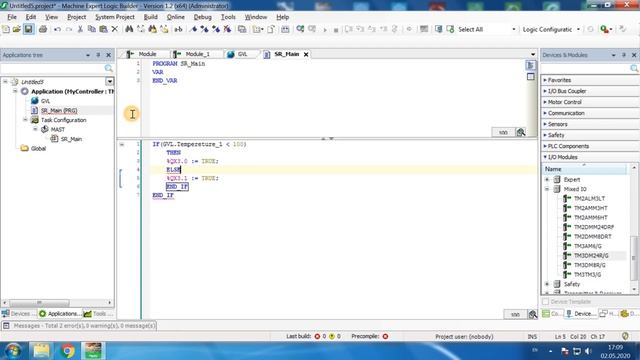Click the 100 zoom button in the code editor
This screenshot has width=640, height=360.
515,314
